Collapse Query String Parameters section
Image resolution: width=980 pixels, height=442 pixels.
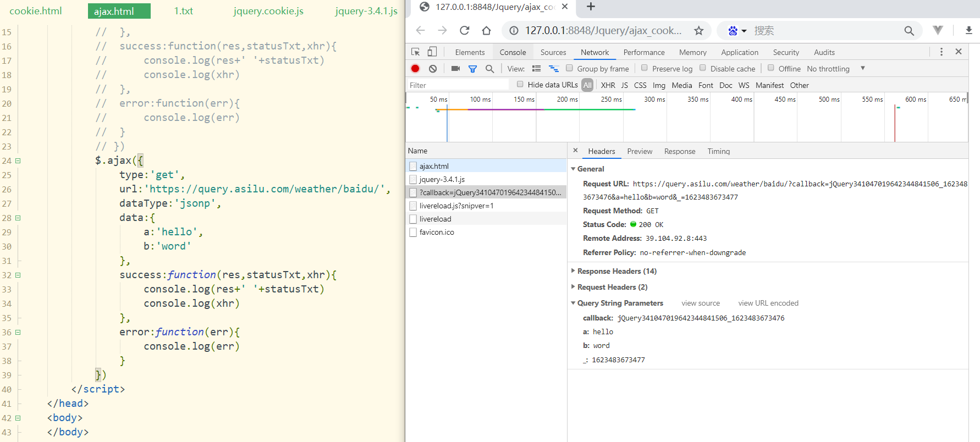pyautogui.click(x=574, y=303)
